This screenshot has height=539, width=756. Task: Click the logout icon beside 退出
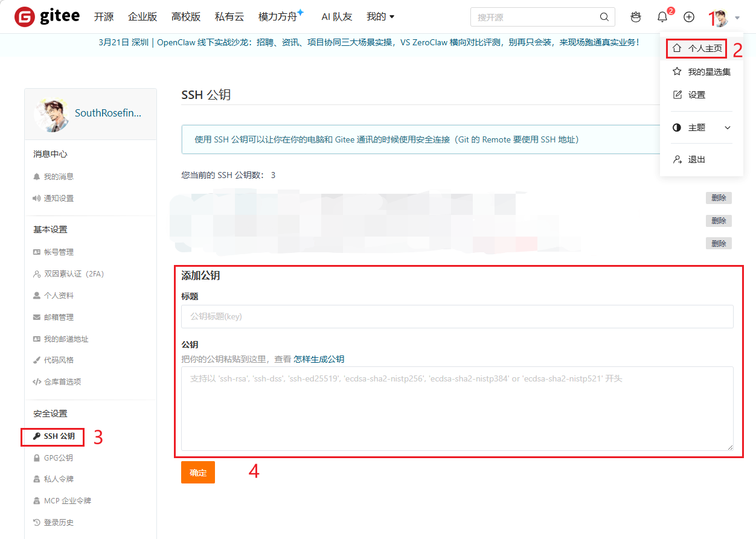[x=677, y=159]
